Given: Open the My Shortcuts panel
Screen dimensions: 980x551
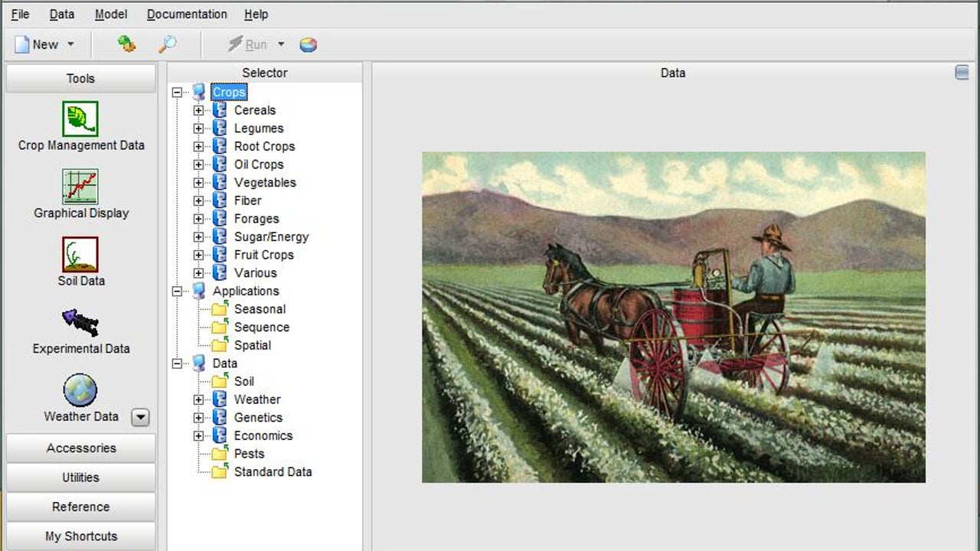Looking at the screenshot, I should click(x=80, y=536).
